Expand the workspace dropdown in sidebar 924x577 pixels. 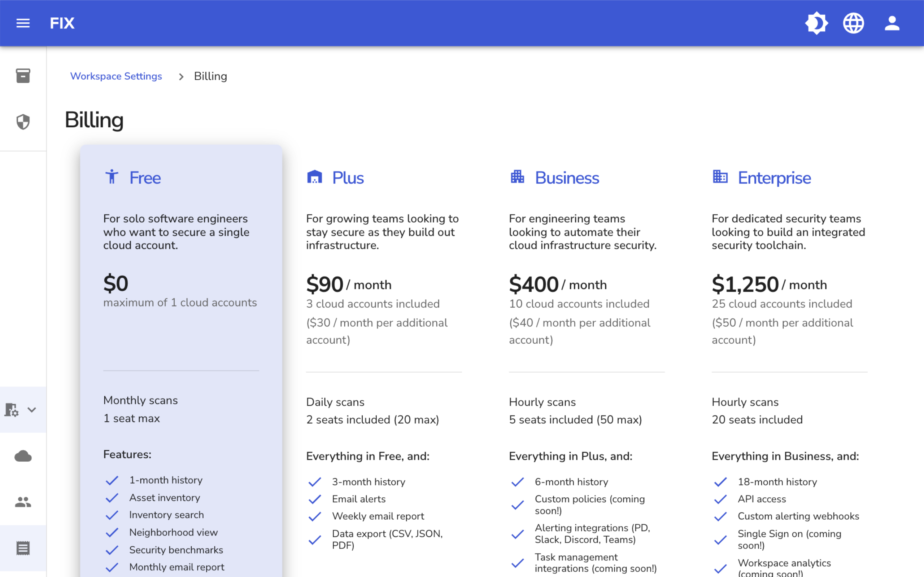tap(32, 409)
